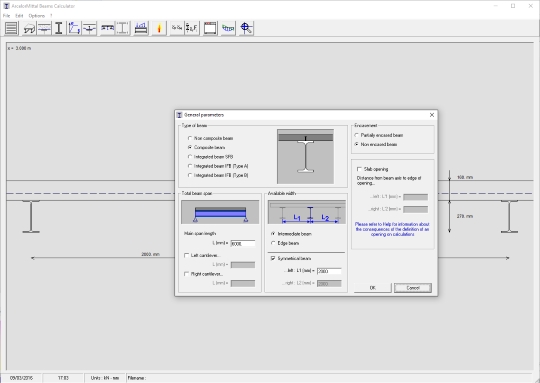Select Non encased beam option
This screenshot has height=383, width=540.
click(376, 144)
